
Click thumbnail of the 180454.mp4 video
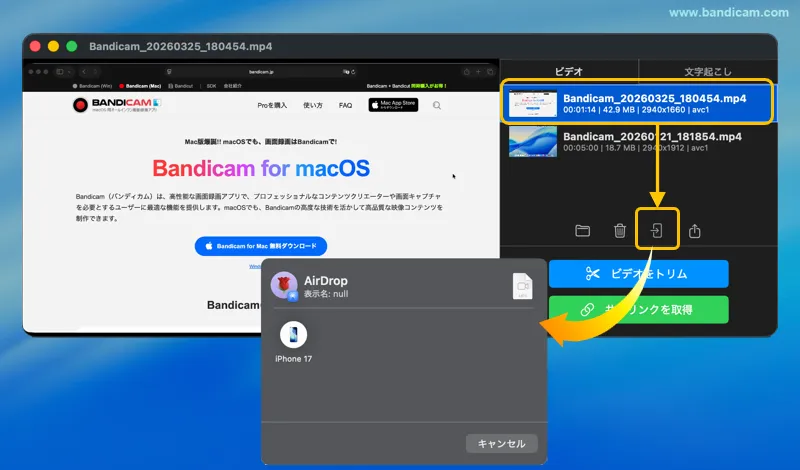533,104
